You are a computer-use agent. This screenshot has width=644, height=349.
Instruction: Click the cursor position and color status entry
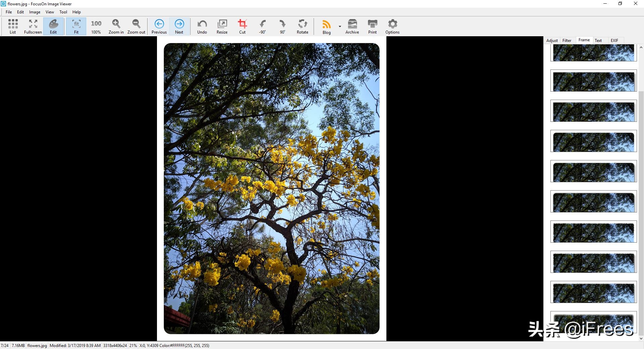pos(174,345)
